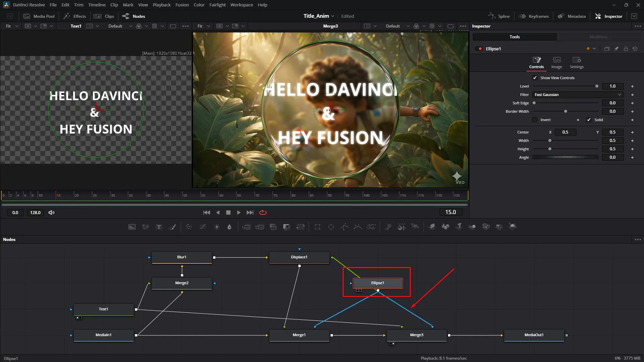This screenshot has height=362, width=644.
Task: Add a Brightness Contrast node from the toolbar
Action: coord(217,227)
